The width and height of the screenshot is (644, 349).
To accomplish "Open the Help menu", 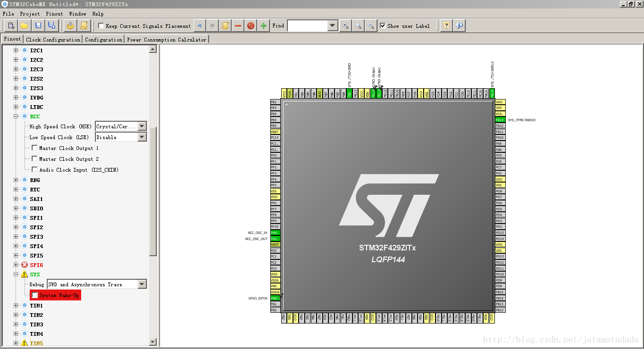I will coord(98,14).
